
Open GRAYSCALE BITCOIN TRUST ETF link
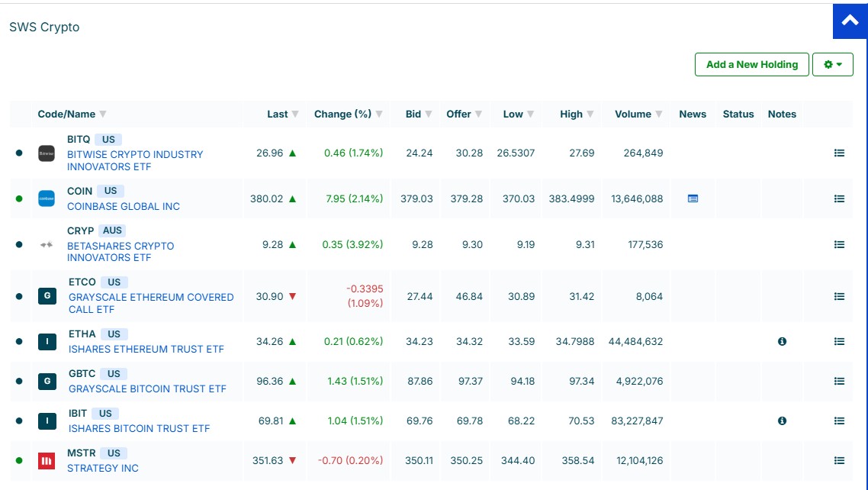pyautogui.click(x=147, y=388)
